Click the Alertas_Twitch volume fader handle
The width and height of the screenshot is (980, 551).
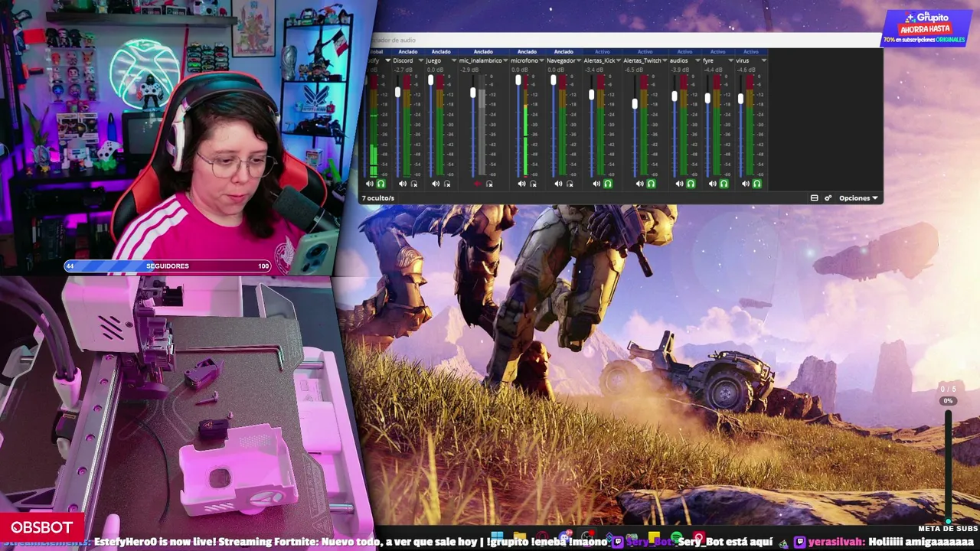click(x=635, y=104)
